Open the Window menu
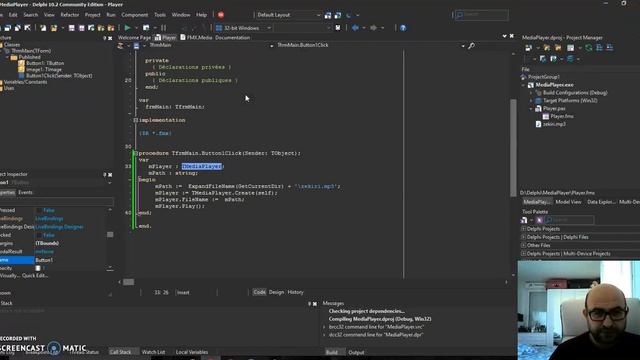 (181, 15)
